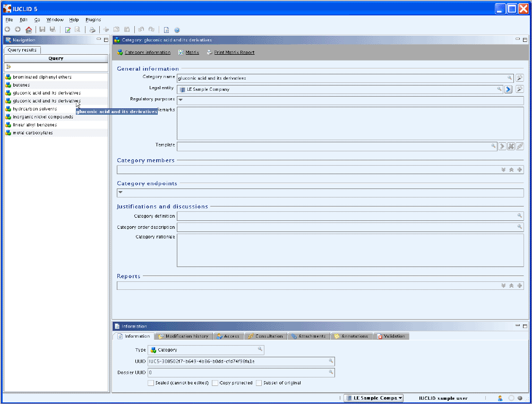Screen dimensions: 532x404
Task: Open the Category information link
Action: click(148, 52)
